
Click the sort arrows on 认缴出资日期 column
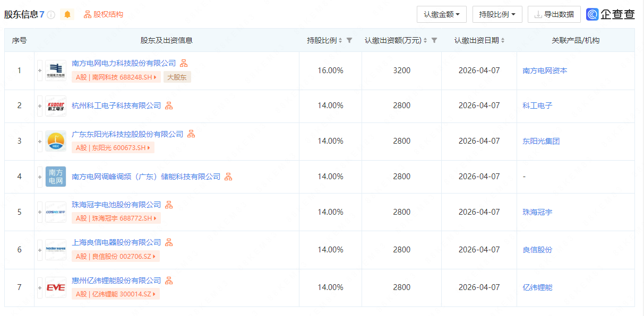point(502,40)
